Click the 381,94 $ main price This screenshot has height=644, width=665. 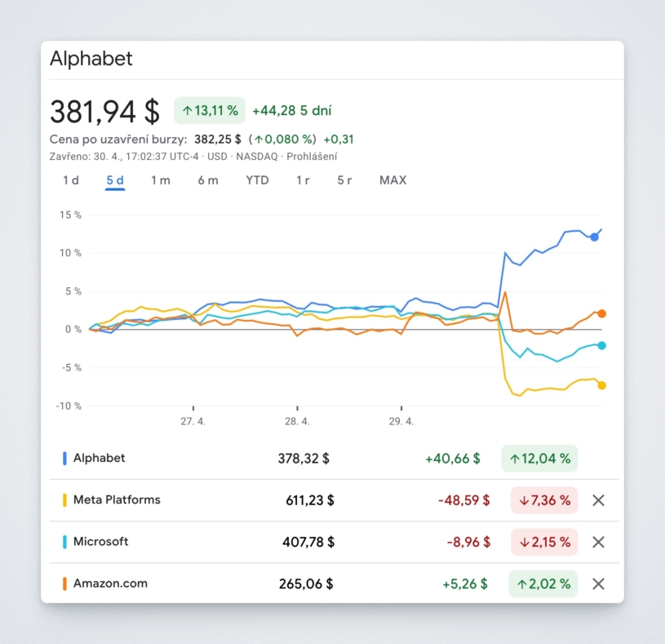click(104, 112)
